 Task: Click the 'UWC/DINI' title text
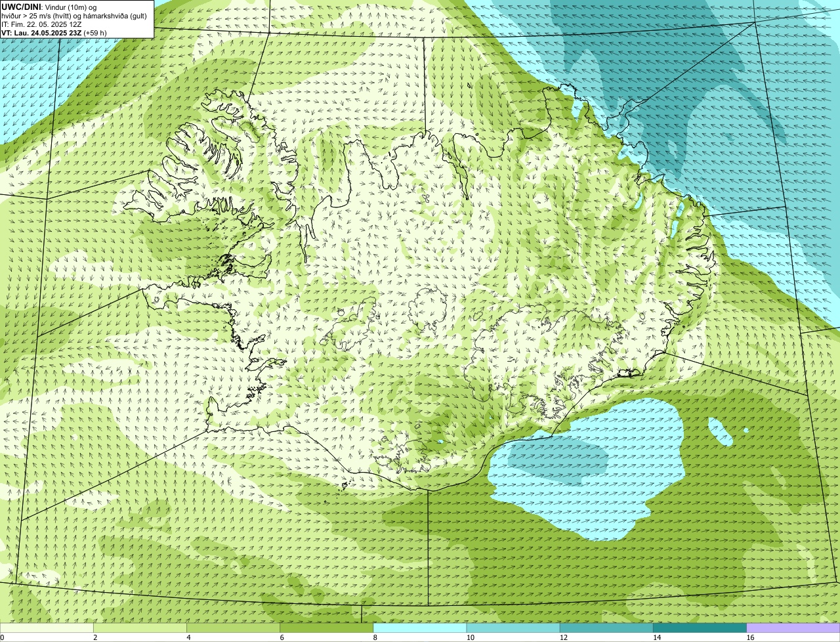[20, 7]
